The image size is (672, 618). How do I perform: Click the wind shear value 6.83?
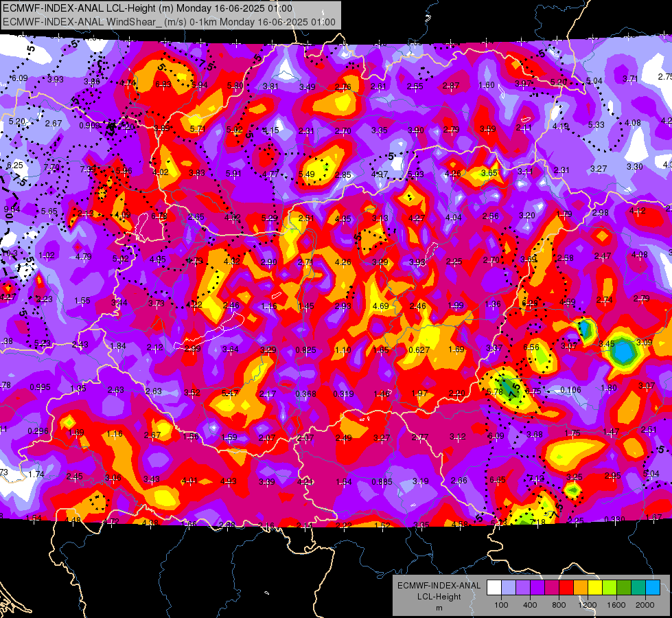click(163, 84)
